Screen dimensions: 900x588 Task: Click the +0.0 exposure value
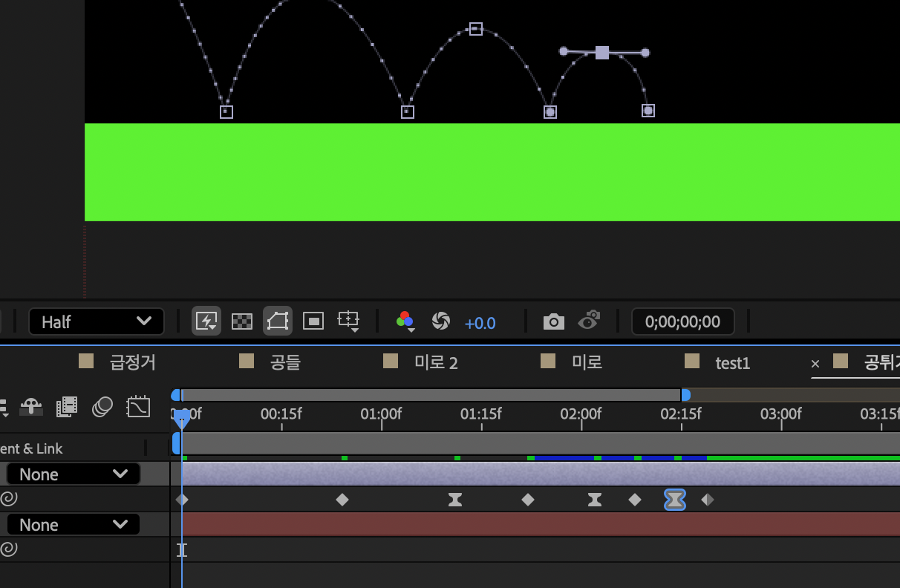480,323
